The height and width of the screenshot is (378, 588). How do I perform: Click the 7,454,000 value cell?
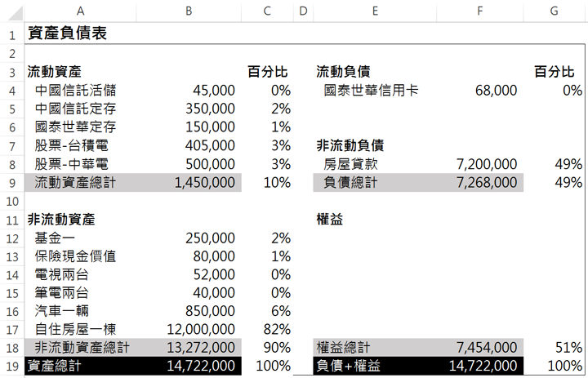480,347
